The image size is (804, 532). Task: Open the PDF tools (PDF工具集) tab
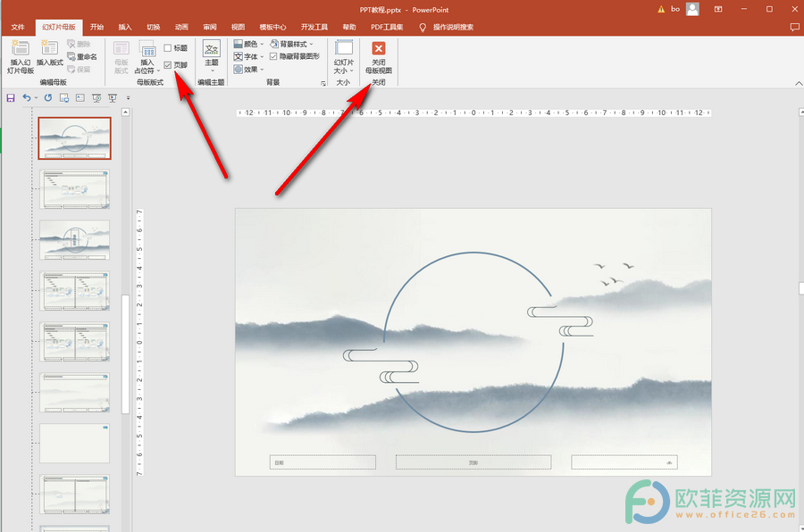(x=387, y=27)
